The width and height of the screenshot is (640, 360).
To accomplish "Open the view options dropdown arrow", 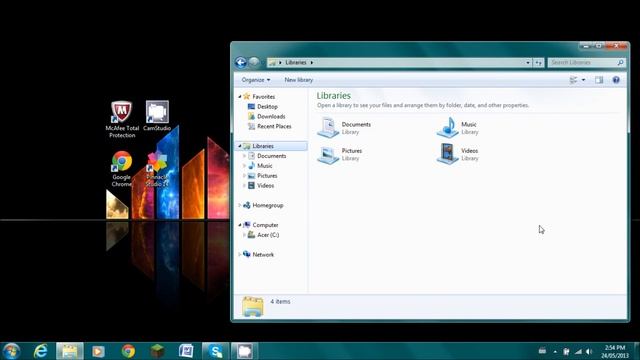I will tap(583, 80).
